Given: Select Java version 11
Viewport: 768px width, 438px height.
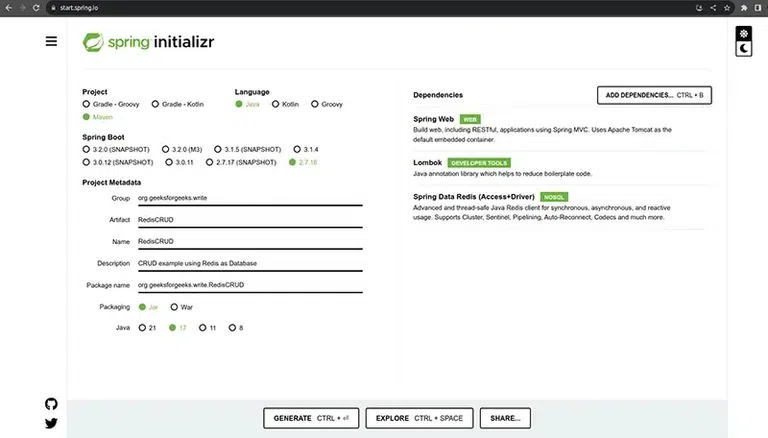Looking at the screenshot, I should [207, 328].
